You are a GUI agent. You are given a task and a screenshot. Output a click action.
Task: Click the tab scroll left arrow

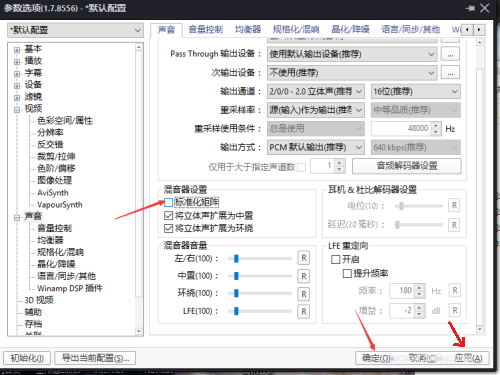467,30
